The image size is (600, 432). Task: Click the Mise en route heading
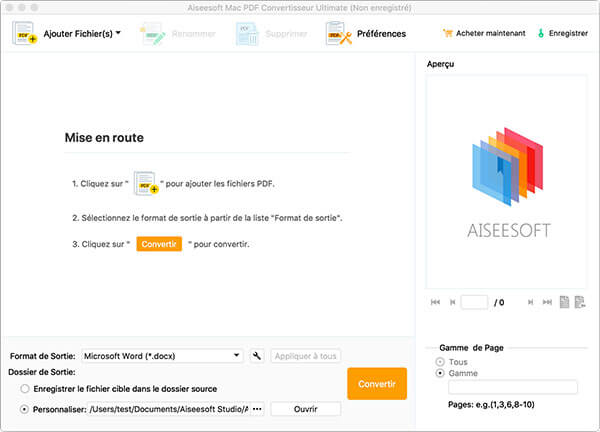104,138
